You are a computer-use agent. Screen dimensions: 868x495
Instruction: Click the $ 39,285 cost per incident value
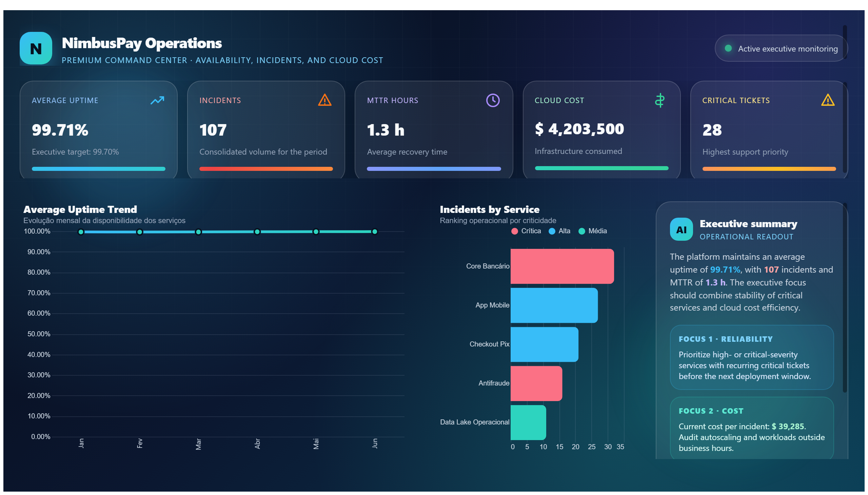pyautogui.click(x=787, y=427)
